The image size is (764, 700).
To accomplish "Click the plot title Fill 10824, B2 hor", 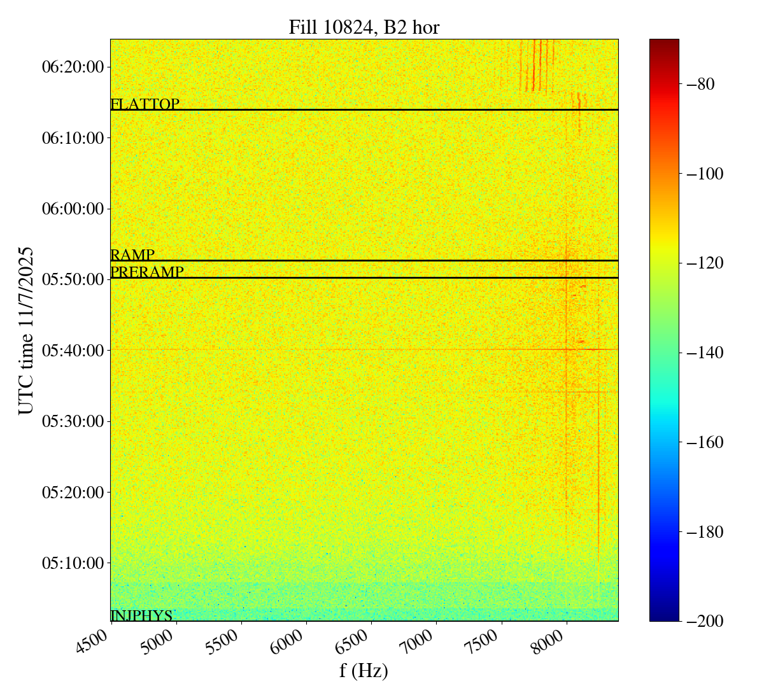I will tap(364, 27).
